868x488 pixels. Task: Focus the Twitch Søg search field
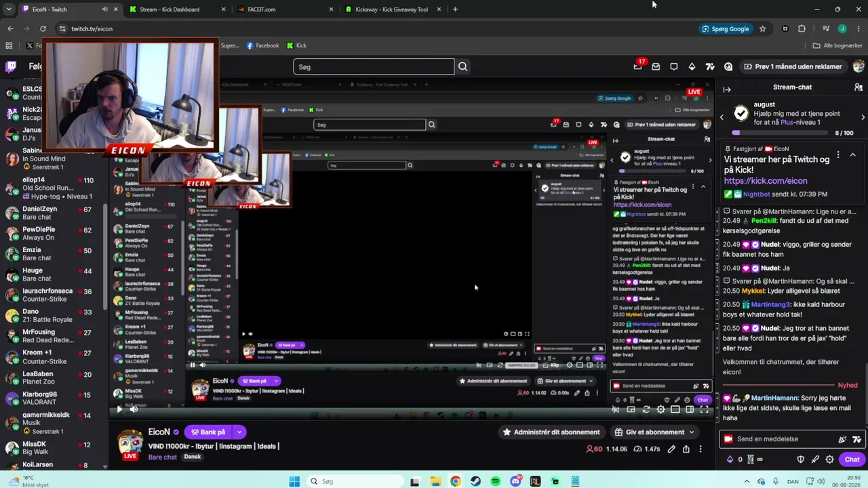point(374,66)
